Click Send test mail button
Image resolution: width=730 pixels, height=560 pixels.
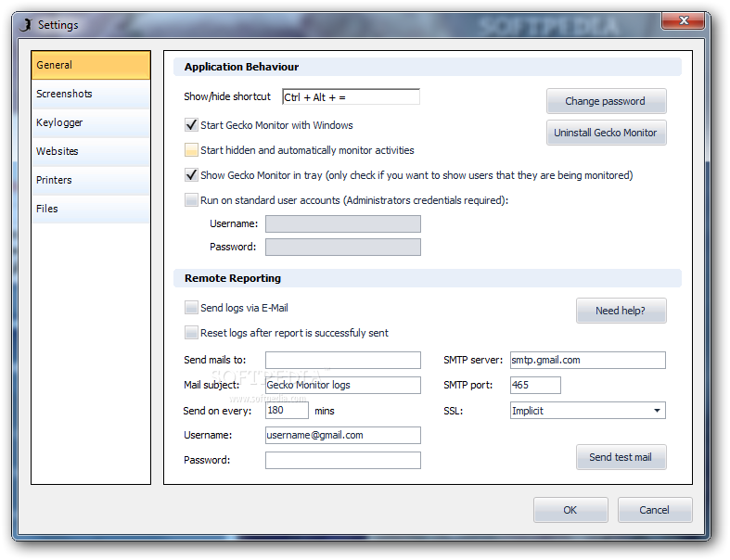(x=621, y=457)
